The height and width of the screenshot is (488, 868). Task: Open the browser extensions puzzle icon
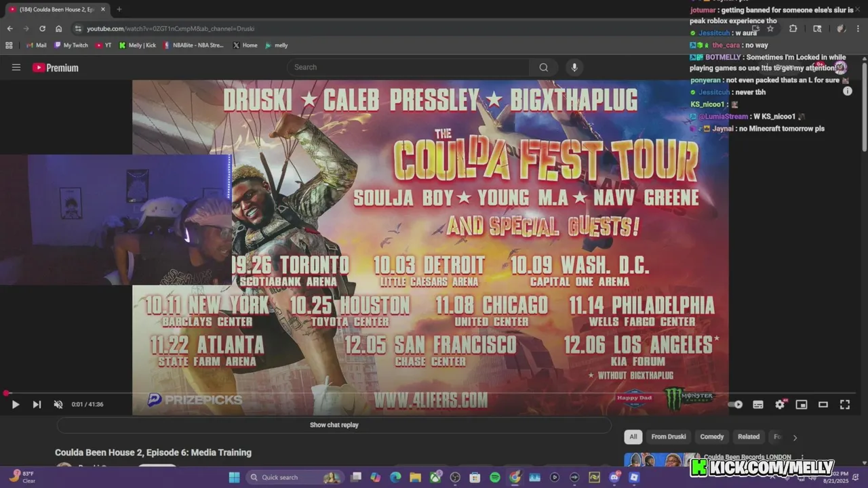(x=793, y=28)
